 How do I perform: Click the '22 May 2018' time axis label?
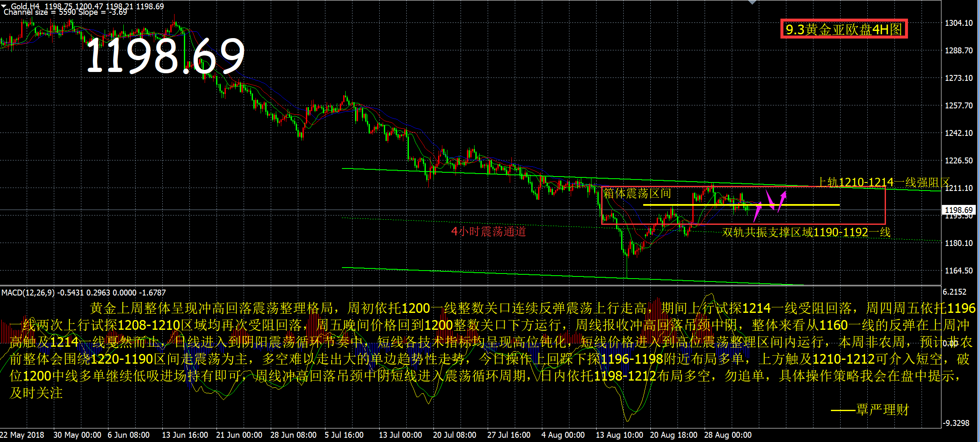click(22, 435)
